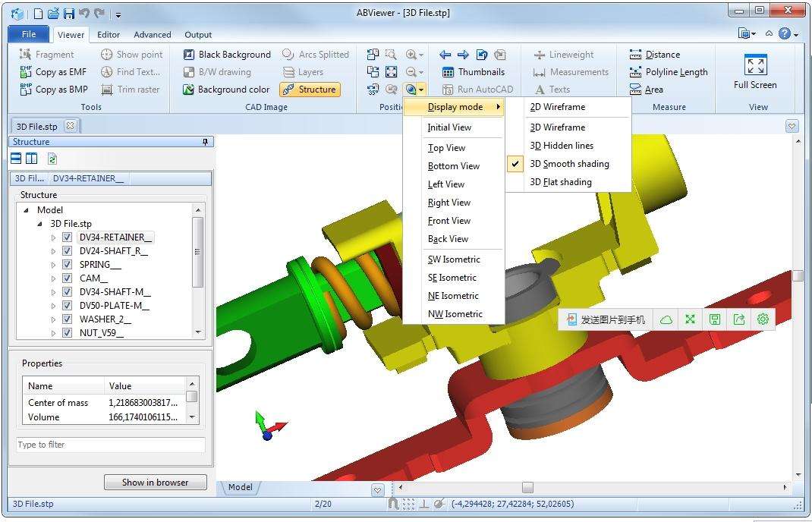
Task: Click Show in browser button
Action: pos(156,482)
